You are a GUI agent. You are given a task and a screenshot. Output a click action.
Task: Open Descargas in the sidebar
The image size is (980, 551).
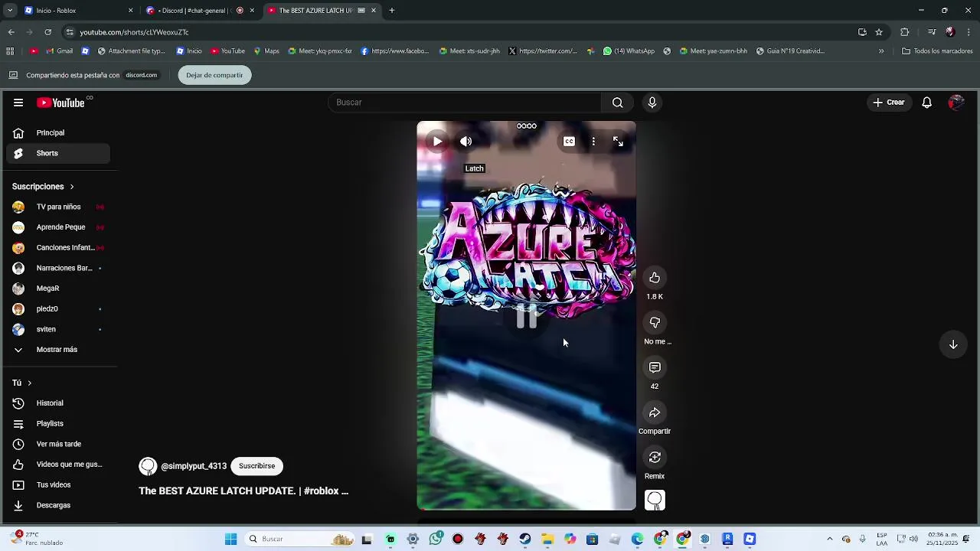(x=58, y=505)
